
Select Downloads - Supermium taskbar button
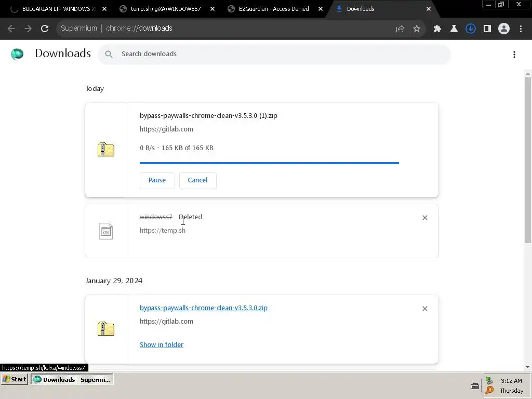pyautogui.click(x=72, y=380)
